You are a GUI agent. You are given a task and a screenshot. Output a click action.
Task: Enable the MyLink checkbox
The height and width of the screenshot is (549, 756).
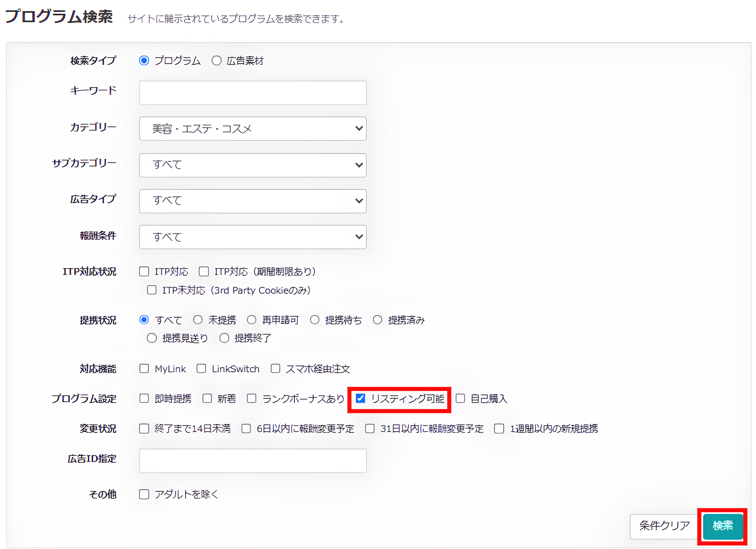pos(144,368)
